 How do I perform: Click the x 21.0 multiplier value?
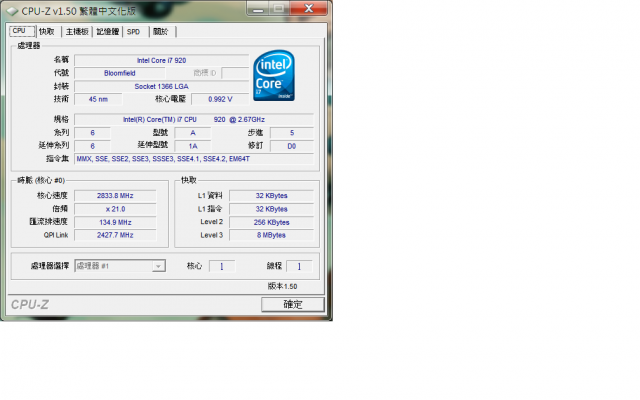tap(115, 209)
